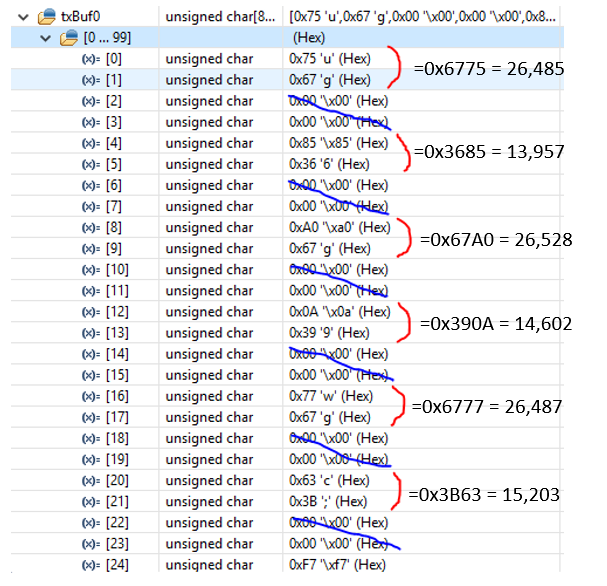Click the variable icon for element [10]
The image size is (607, 586).
click(x=91, y=270)
